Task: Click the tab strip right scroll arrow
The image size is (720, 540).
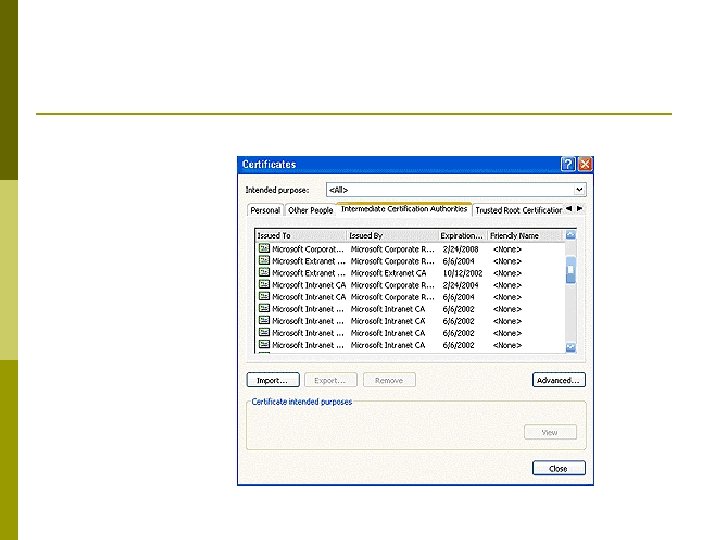Action: coord(579,208)
